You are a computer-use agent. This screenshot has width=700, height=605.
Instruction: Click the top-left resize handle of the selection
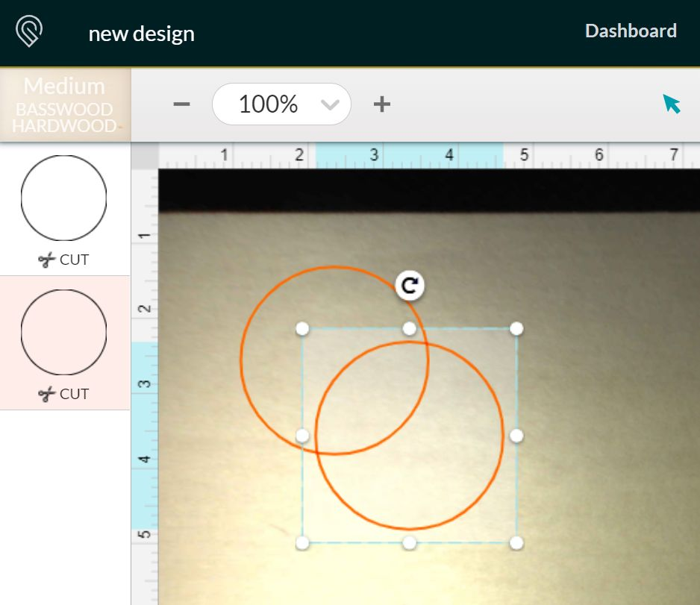[x=302, y=328]
